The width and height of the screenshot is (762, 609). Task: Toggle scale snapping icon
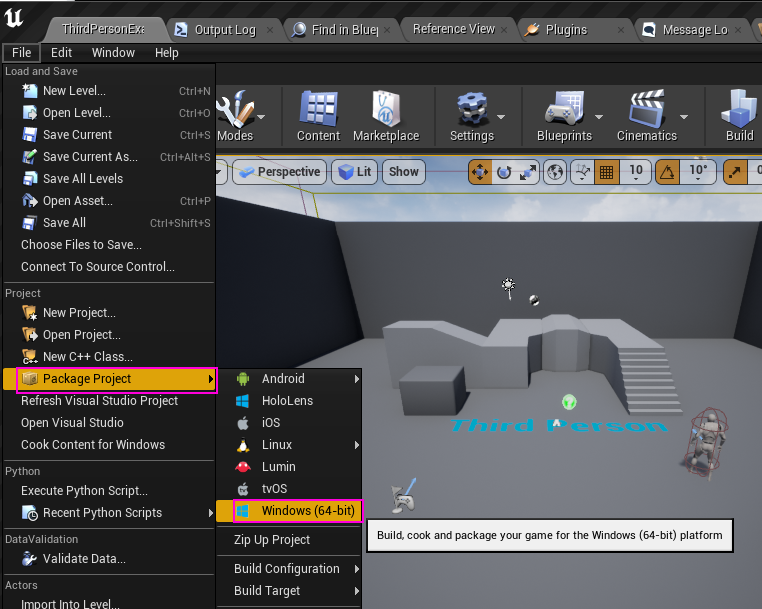point(735,172)
